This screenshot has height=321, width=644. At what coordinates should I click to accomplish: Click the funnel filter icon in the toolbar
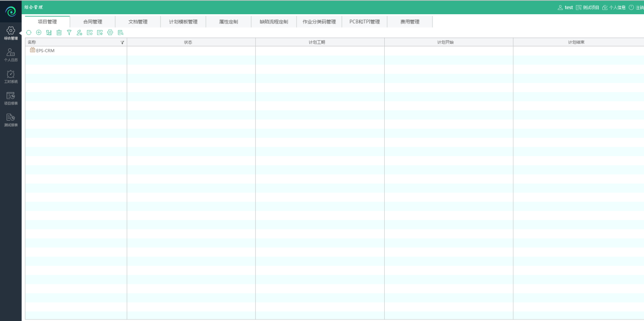pyautogui.click(x=69, y=33)
